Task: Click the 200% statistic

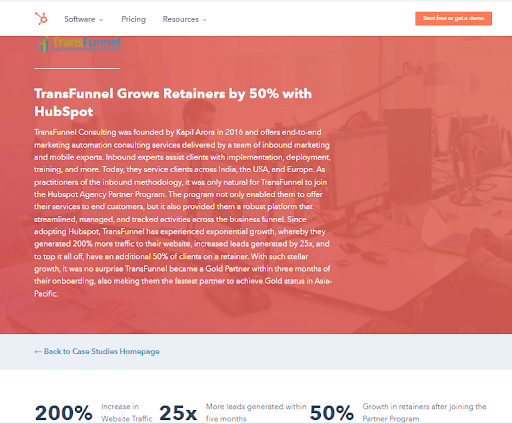Action: pos(63,413)
